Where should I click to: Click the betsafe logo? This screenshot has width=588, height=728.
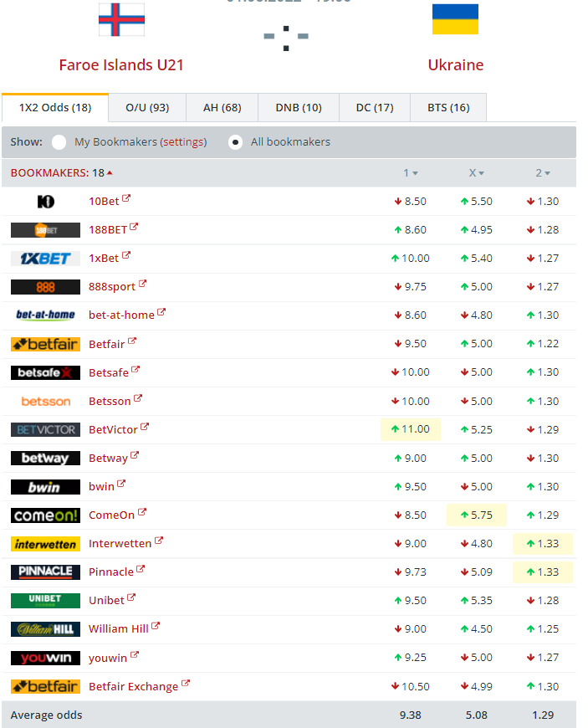click(45, 372)
